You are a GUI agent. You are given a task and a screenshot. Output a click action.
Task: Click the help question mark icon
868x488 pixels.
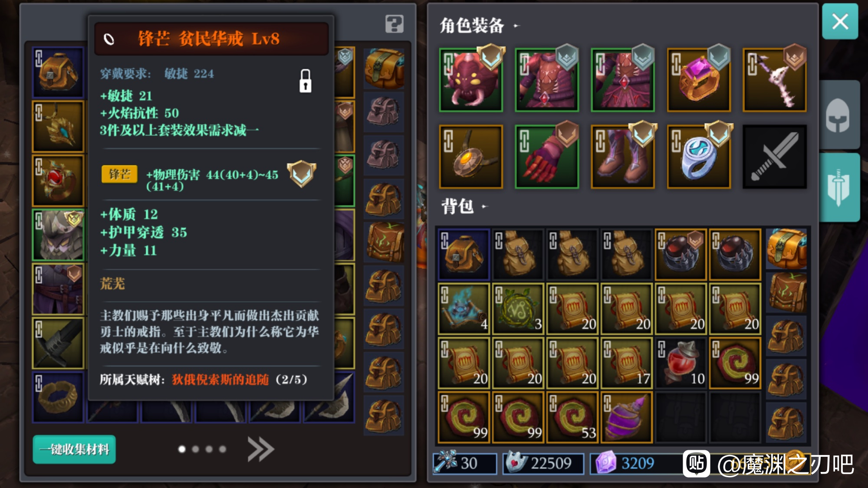(394, 24)
